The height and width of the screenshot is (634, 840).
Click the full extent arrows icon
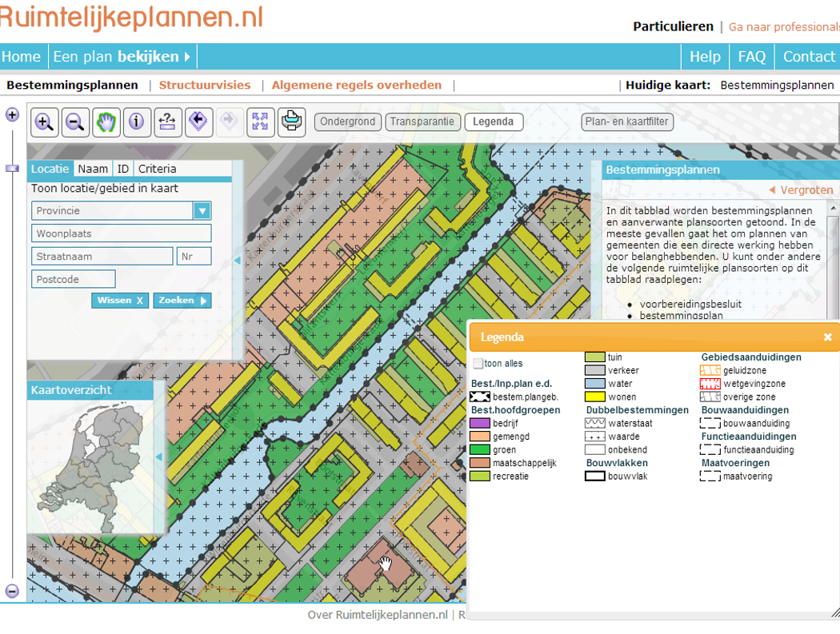(260, 122)
